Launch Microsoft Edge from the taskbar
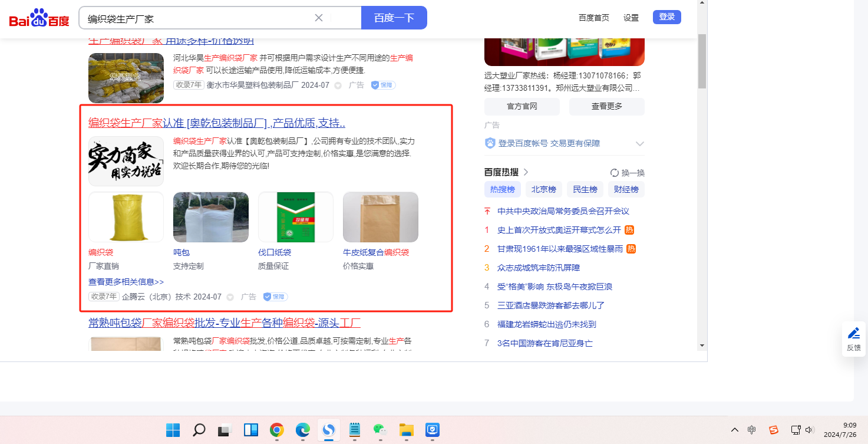 point(303,430)
